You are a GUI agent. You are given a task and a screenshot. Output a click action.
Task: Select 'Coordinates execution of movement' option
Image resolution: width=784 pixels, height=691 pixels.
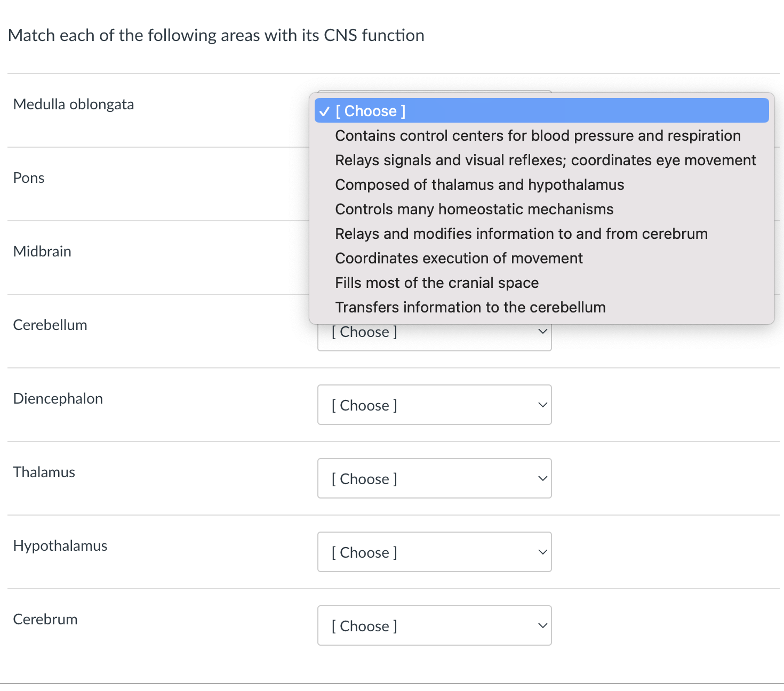(459, 259)
